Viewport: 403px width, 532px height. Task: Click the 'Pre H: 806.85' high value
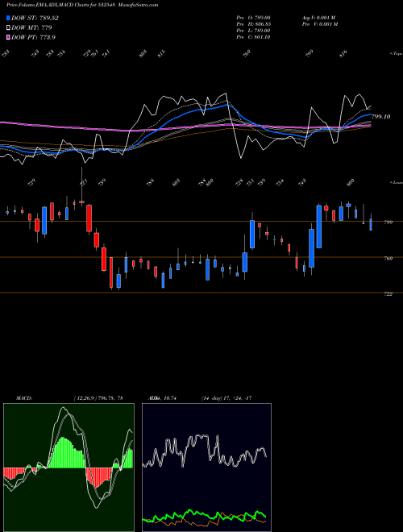point(253,24)
